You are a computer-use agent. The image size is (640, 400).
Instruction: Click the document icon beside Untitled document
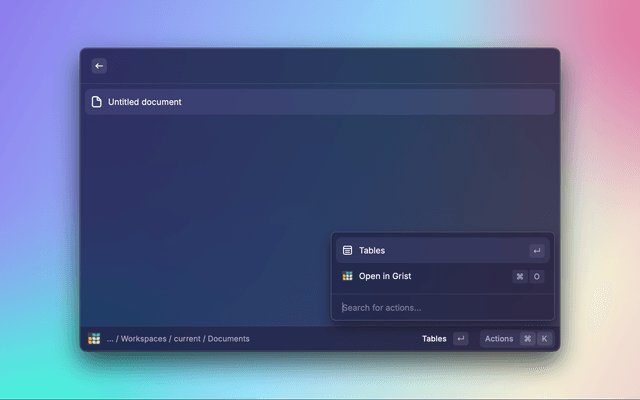(97, 102)
